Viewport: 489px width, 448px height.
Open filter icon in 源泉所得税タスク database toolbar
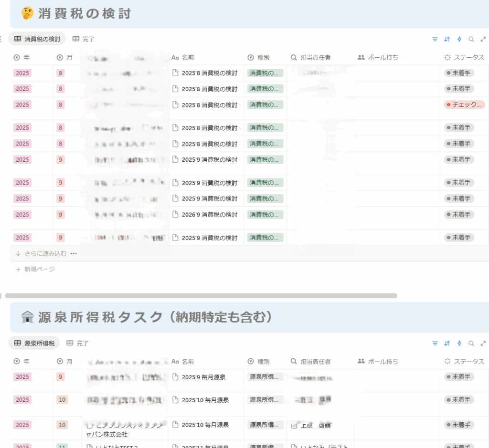tap(435, 343)
